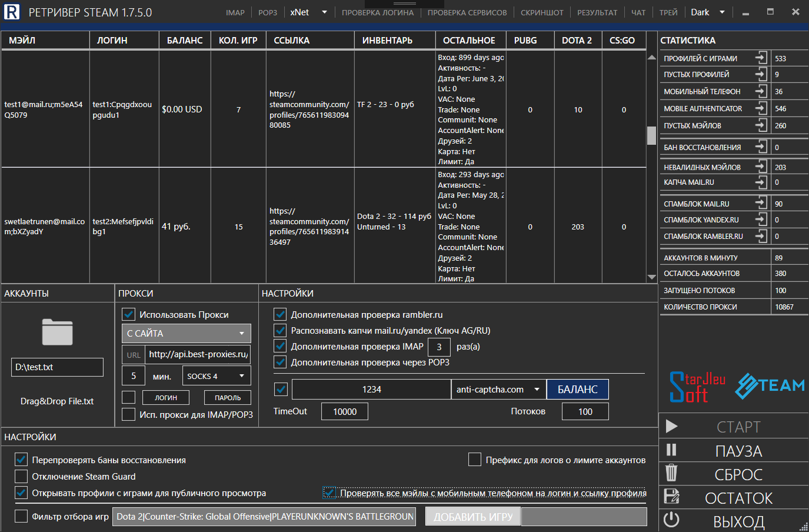Open the StarJleu Soft logo
The height and width of the screenshot is (532, 809).
(697, 387)
